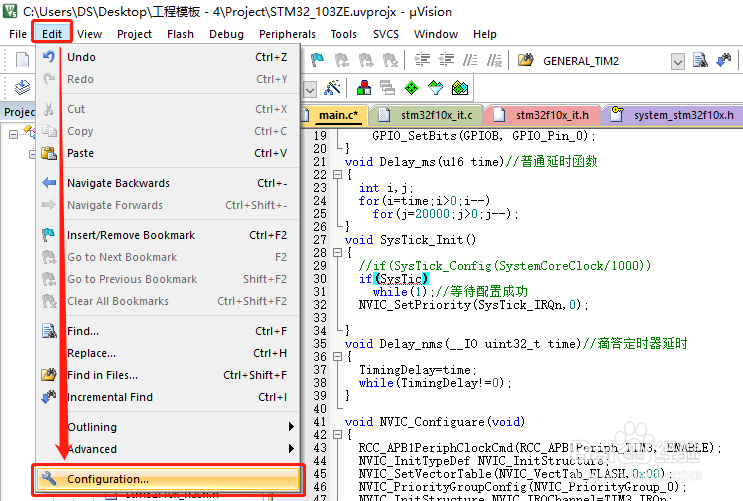Image resolution: width=743 pixels, height=501 pixels.
Task: Click the New file toolbar icon
Action: pyautogui.click(x=22, y=60)
